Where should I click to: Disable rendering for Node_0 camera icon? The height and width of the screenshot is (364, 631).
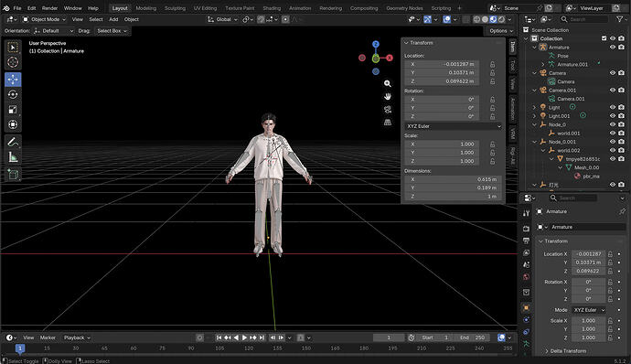(x=621, y=124)
